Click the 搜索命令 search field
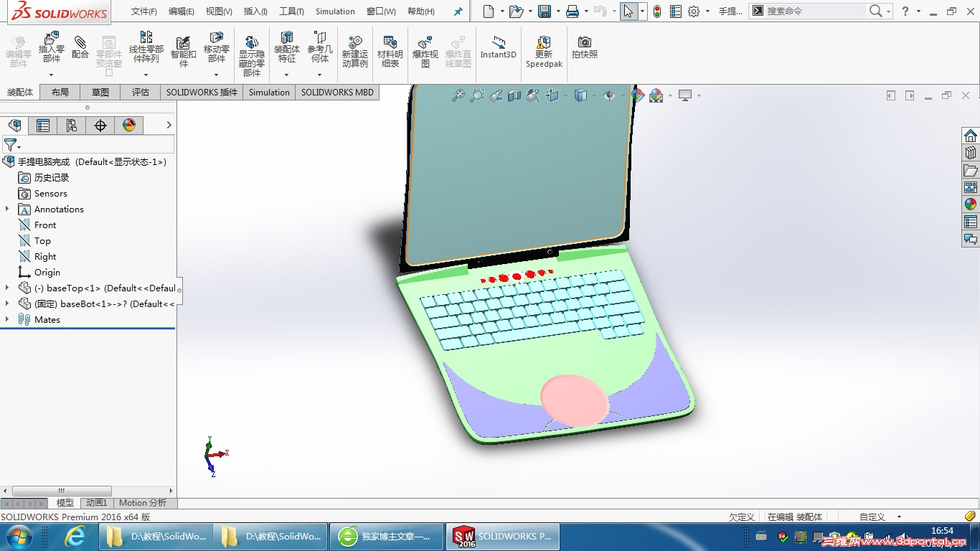The width and height of the screenshot is (980, 551). point(816,11)
